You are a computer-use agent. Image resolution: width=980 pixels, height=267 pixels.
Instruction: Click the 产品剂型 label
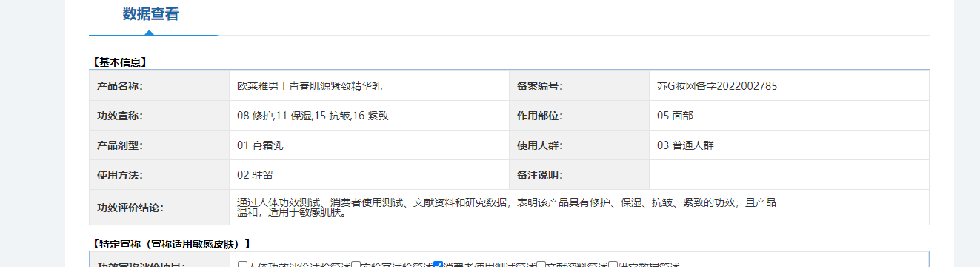click(119, 145)
